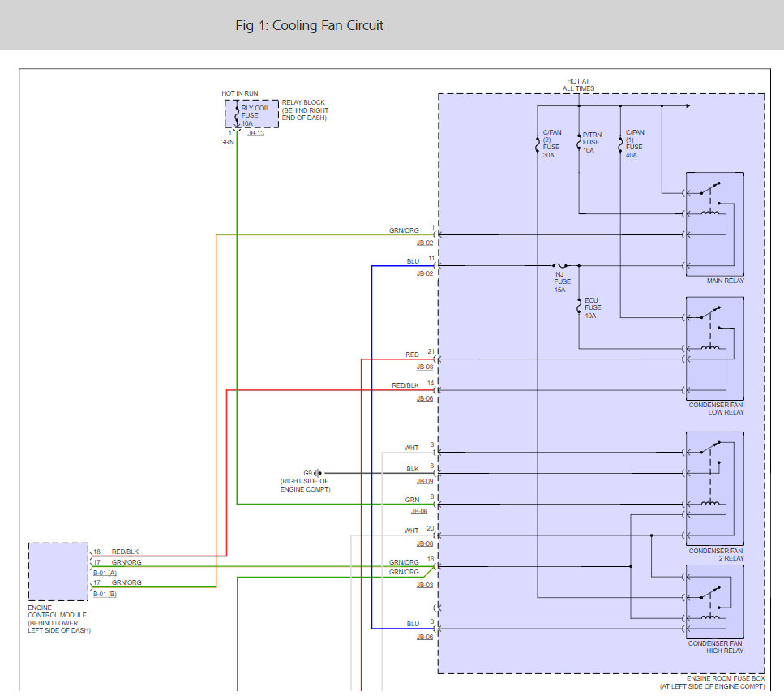Click the Engine Room Fuse Box label
The width and height of the screenshot is (784, 696).
[725, 678]
